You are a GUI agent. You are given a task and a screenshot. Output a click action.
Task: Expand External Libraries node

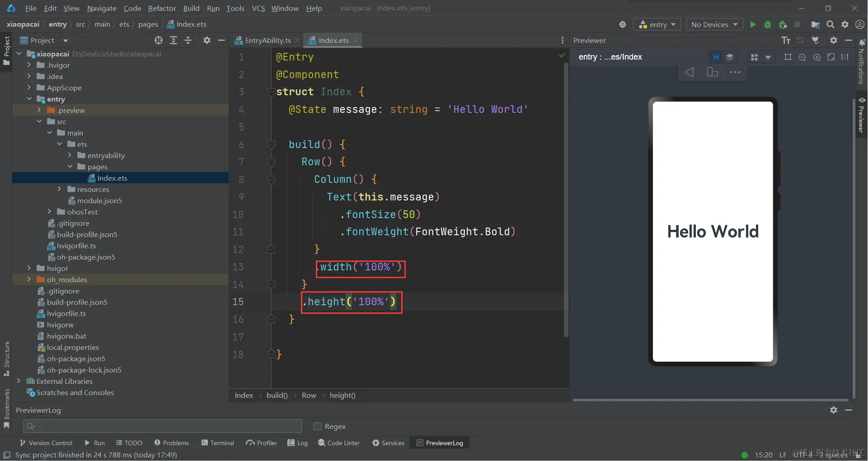point(19,381)
